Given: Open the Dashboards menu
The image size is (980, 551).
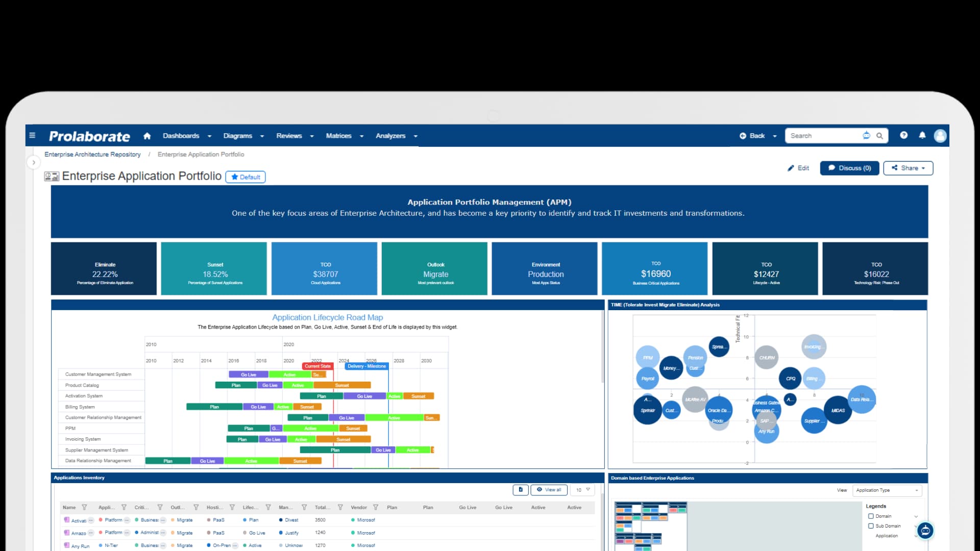Looking at the screenshot, I should pyautogui.click(x=187, y=136).
